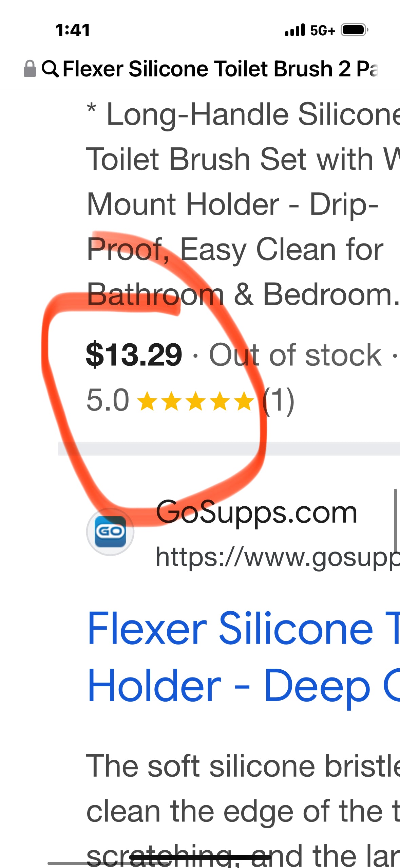The width and height of the screenshot is (400, 868).
Task: Tap the search magnifier icon in address bar
Action: 50,69
